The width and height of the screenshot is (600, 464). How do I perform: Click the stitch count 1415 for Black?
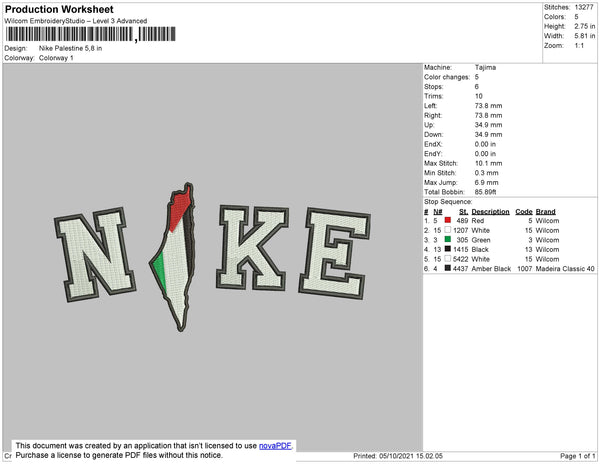[x=461, y=249]
